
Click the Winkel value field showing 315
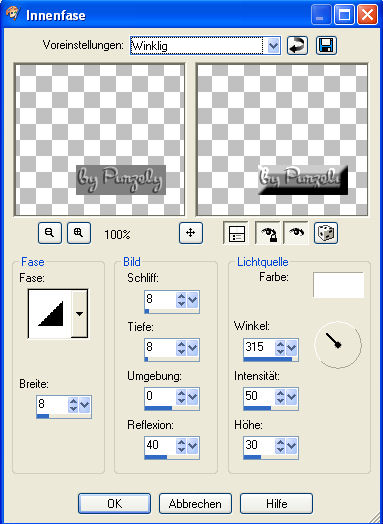259,348
